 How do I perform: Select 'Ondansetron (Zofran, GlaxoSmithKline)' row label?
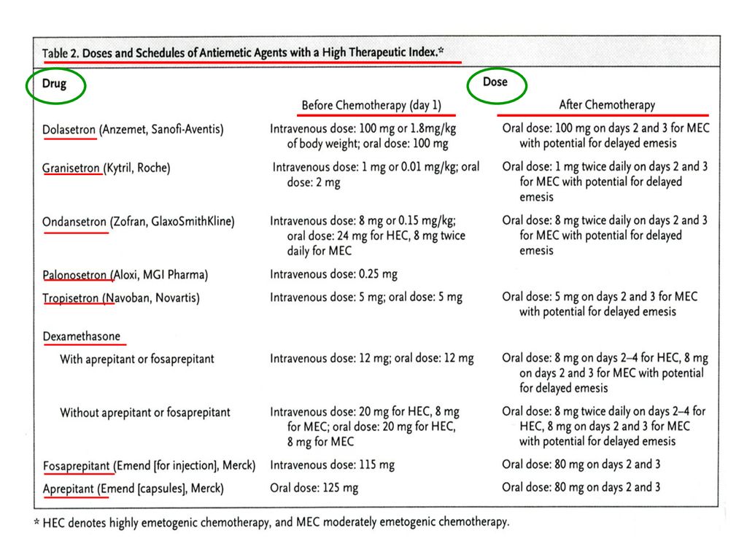(138, 222)
